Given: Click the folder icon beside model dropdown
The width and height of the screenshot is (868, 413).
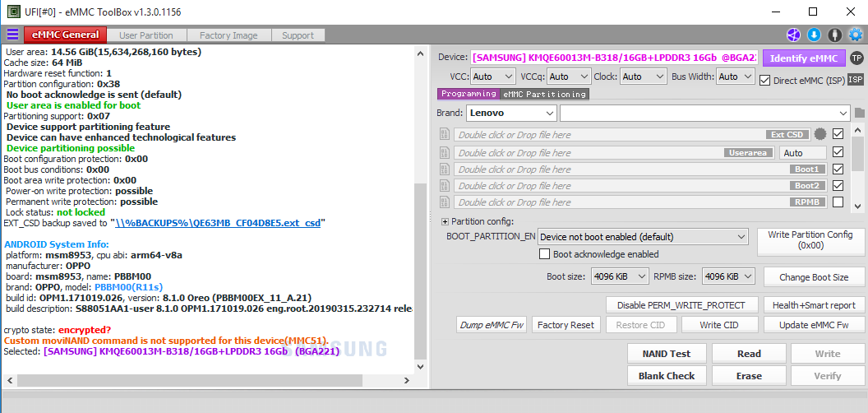Looking at the screenshot, I should (860, 113).
